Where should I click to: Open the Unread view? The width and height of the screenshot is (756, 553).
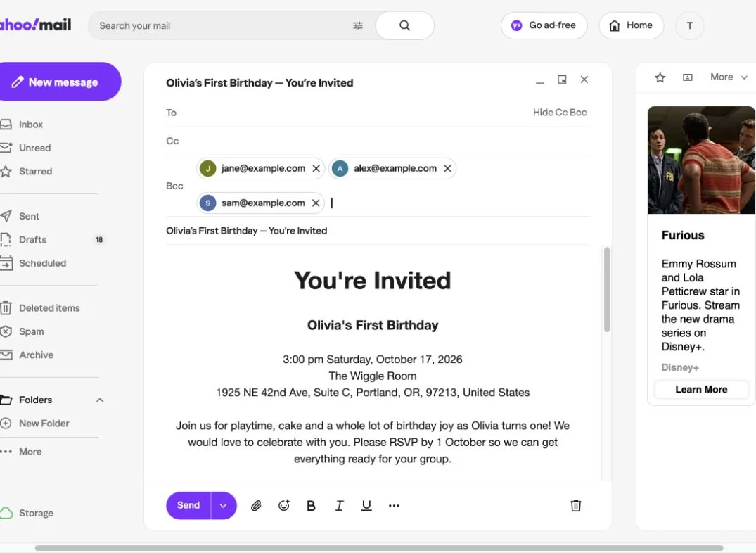[26, 148]
